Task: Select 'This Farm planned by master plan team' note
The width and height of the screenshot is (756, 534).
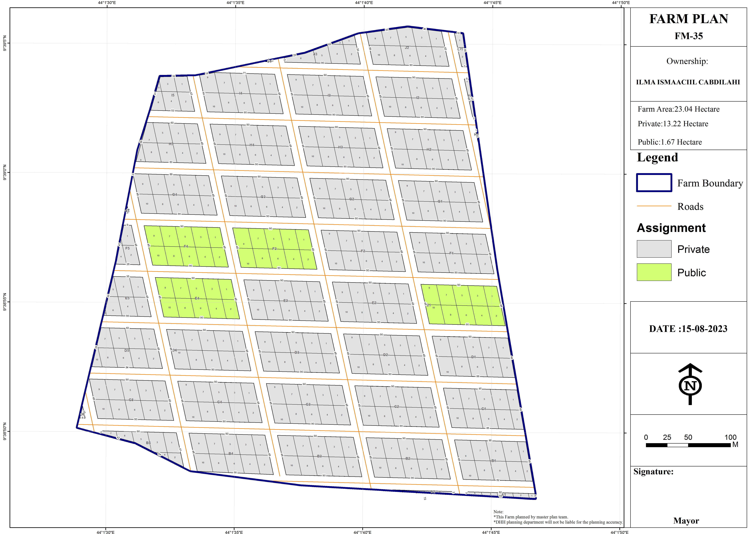Action: click(x=530, y=517)
